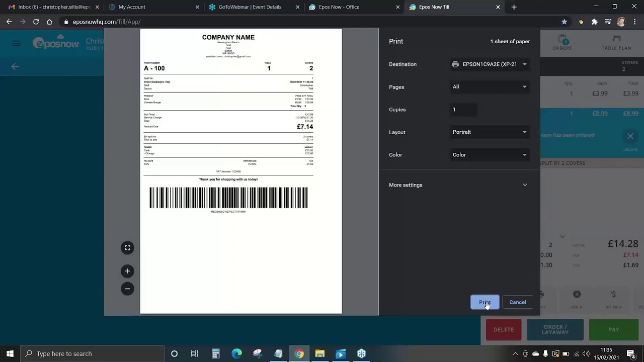Open the Windows Start menu
644x362 pixels.
(x=10, y=353)
